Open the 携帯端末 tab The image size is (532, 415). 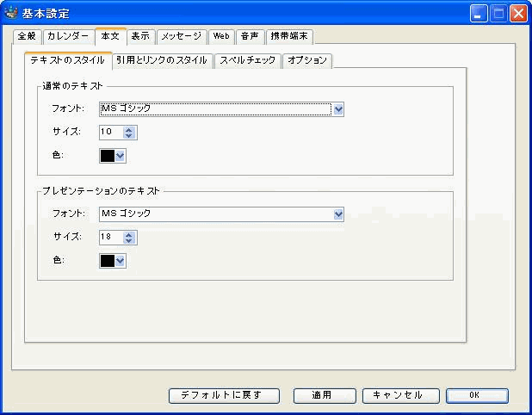[289, 36]
